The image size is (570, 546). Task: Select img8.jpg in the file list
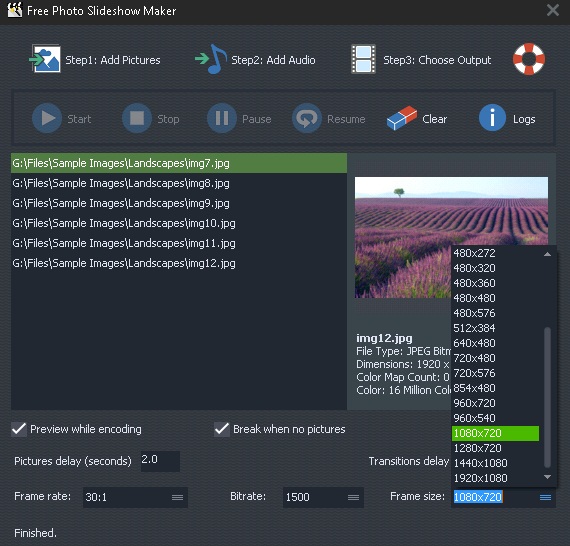179,183
